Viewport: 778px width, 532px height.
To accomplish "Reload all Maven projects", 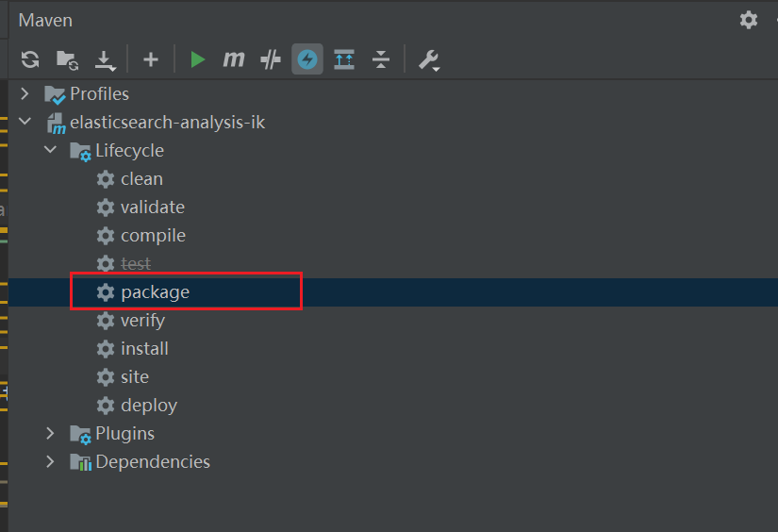I will (x=30, y=59).
